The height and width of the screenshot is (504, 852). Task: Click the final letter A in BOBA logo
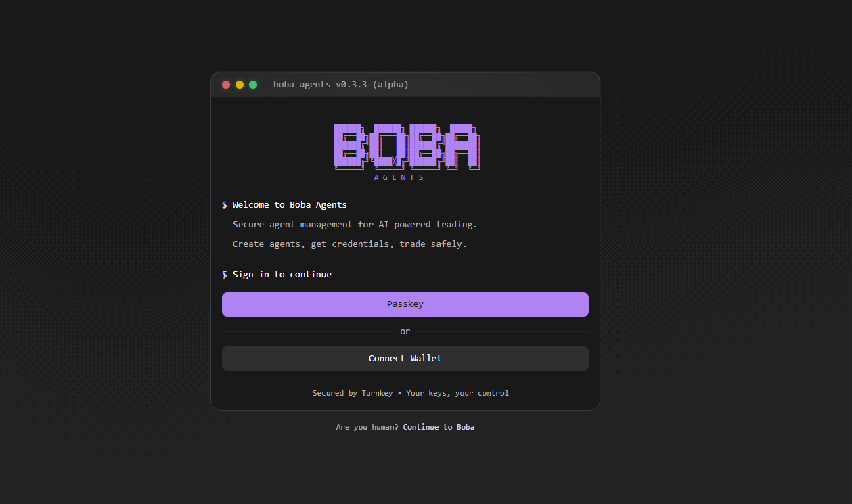point(463,146)
